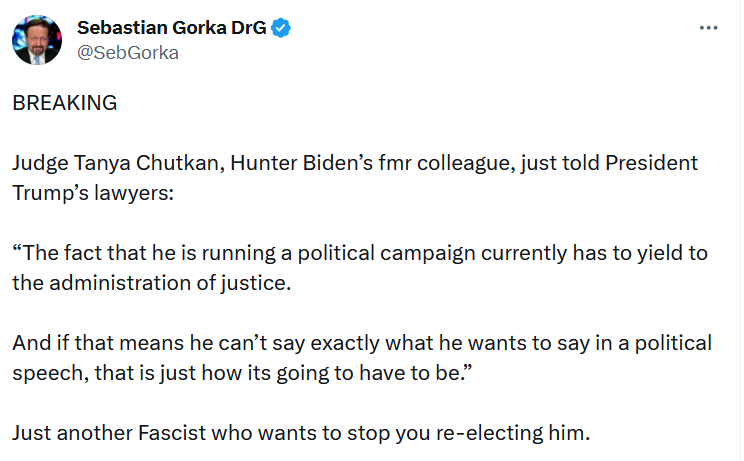Click "Trump's lawyers:" text
Viewport: 744px width, 461px height.
pos(94,193)
